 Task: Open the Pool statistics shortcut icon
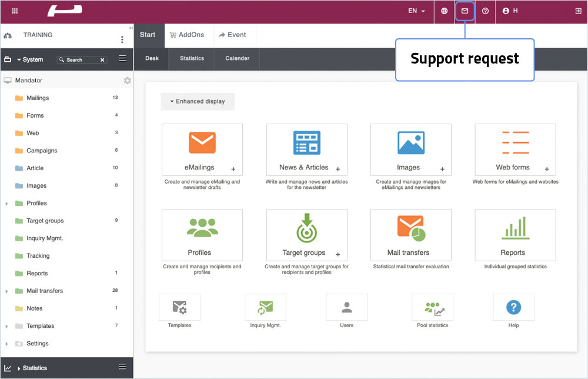(x=432, y=307)
